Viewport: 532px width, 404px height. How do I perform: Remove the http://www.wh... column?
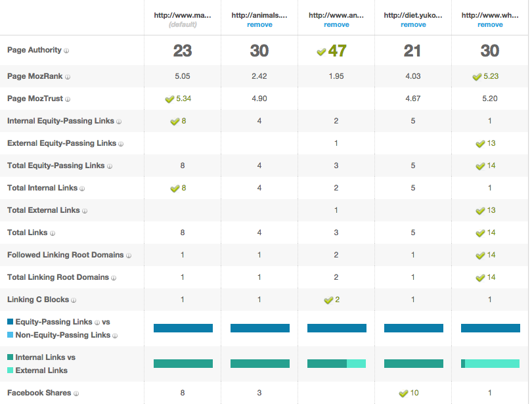tap(490, 25)
